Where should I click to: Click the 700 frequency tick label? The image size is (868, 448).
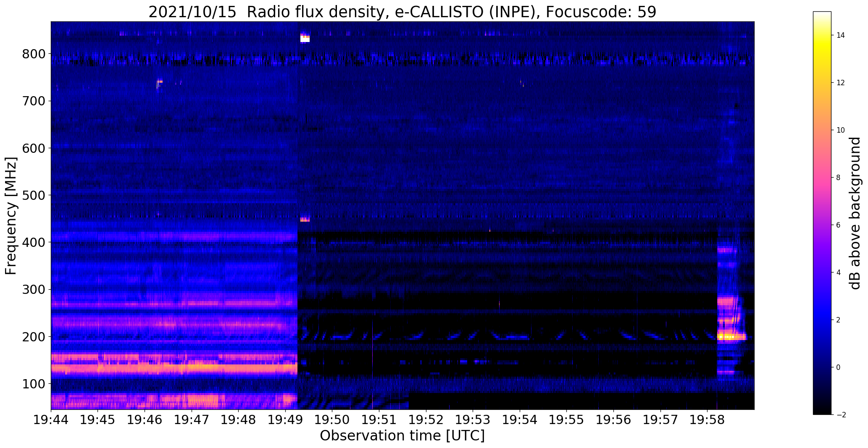(34, 101)
